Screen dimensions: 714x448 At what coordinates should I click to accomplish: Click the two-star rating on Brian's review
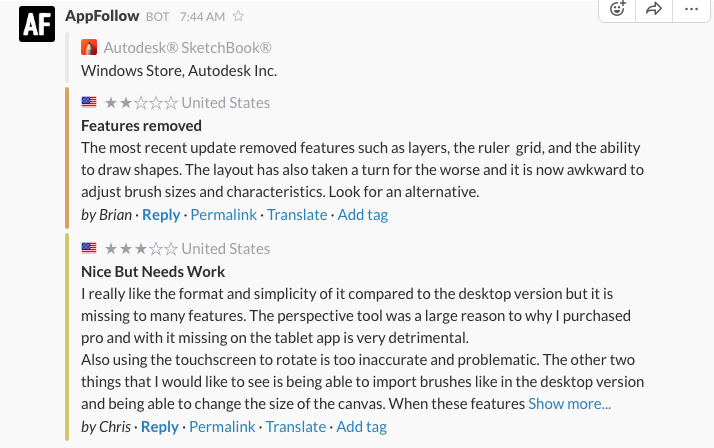(141, 102)
